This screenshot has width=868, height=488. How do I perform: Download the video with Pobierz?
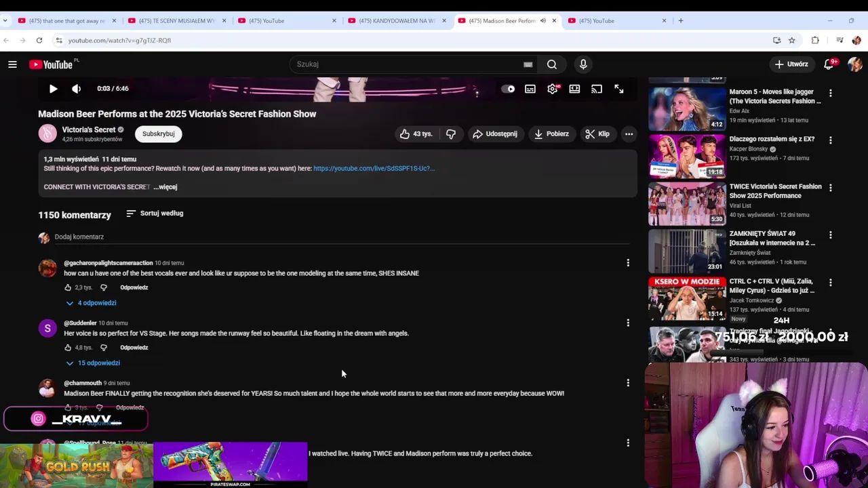click(551, 134)
